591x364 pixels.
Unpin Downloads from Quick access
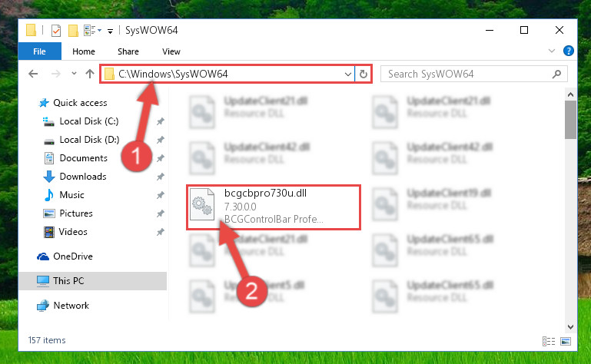[x=161, y=177]
